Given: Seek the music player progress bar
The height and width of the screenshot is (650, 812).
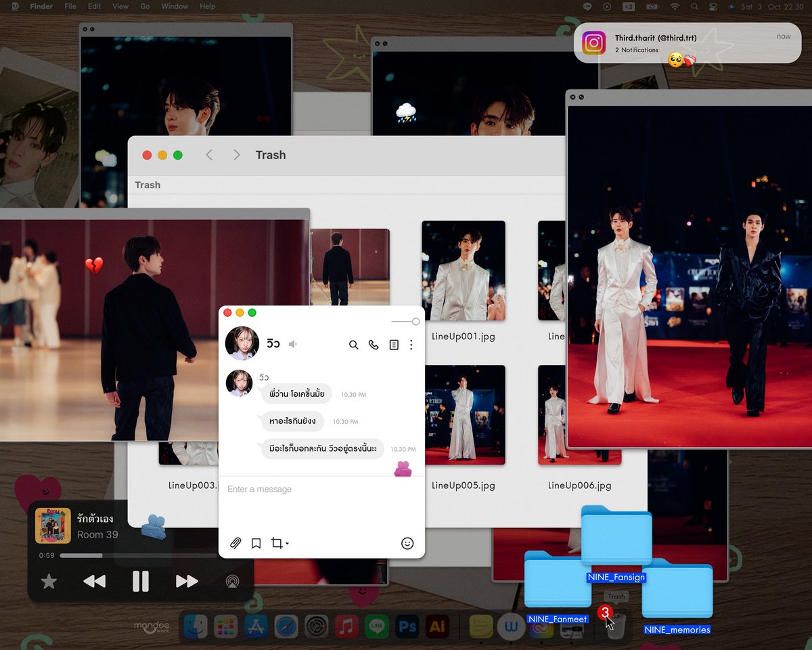Looking at the screenshot, I should coord(138,555).
